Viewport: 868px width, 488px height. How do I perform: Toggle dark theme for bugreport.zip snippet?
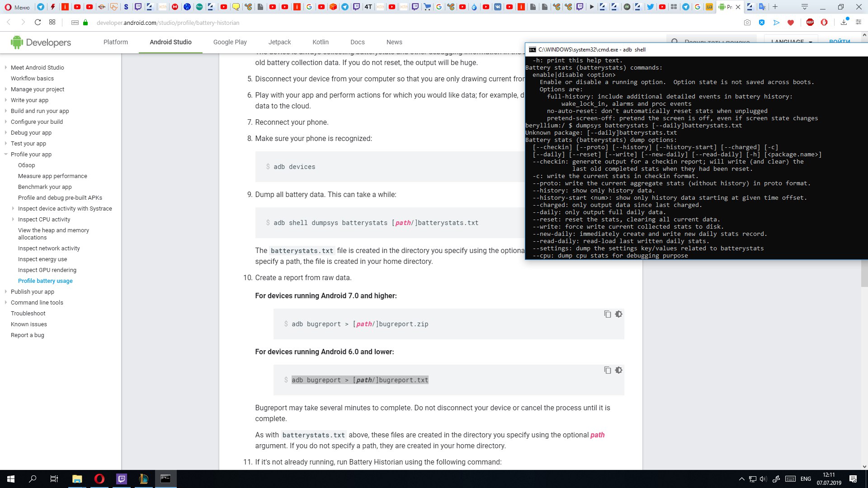point(619,314)
